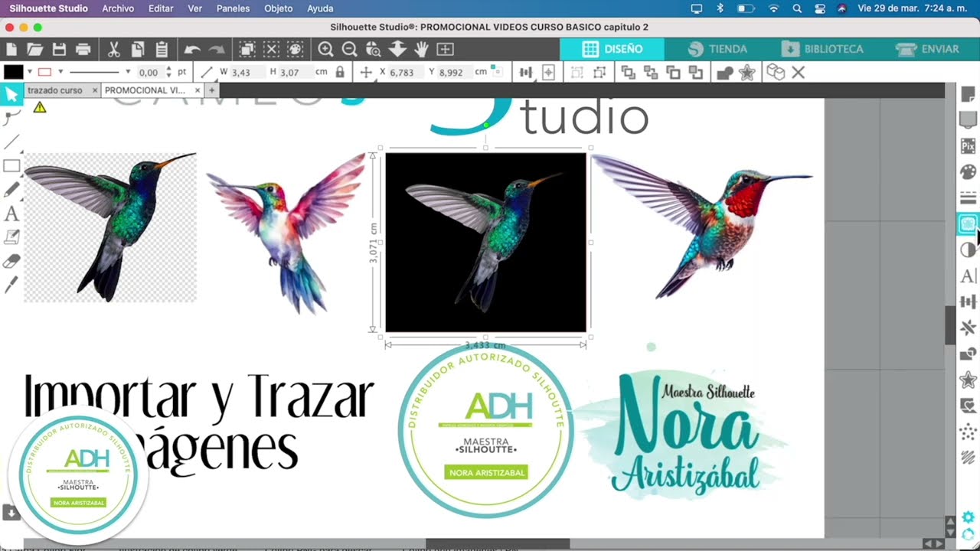
Task: Click the red line color swatch
Action: (x=44, y=72)
